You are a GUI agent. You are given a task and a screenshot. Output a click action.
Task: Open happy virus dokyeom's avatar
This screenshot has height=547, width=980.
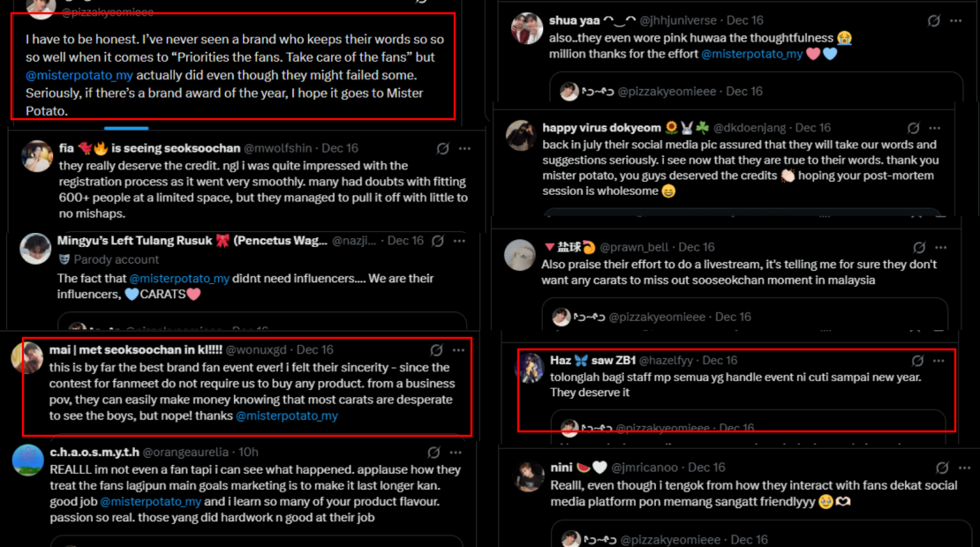521,135
